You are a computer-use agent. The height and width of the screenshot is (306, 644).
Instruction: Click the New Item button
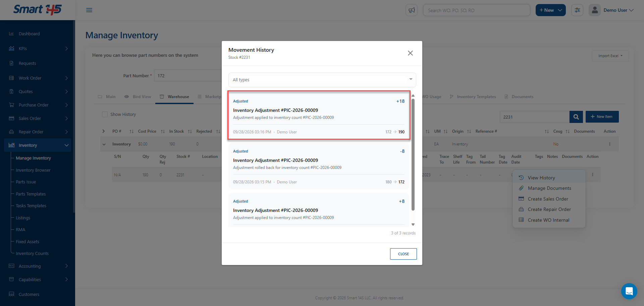coord(602,117)
